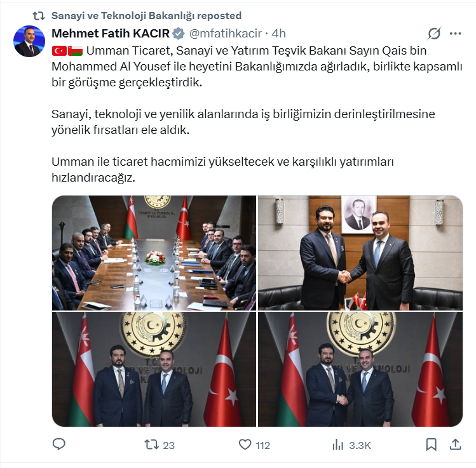The height and width of the screenshot is (468, 476).
Task: Open the meeting table conference photo
Action: tap(154, 253)
